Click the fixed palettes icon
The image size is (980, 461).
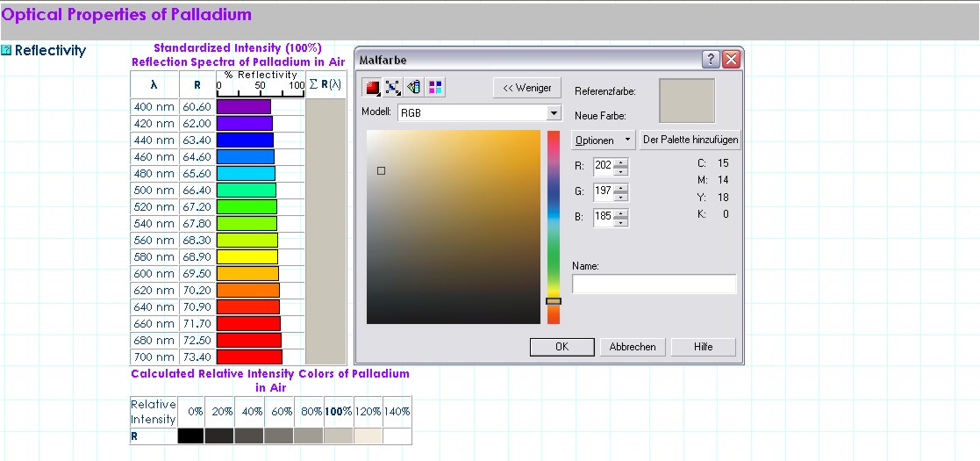[414, 88]
